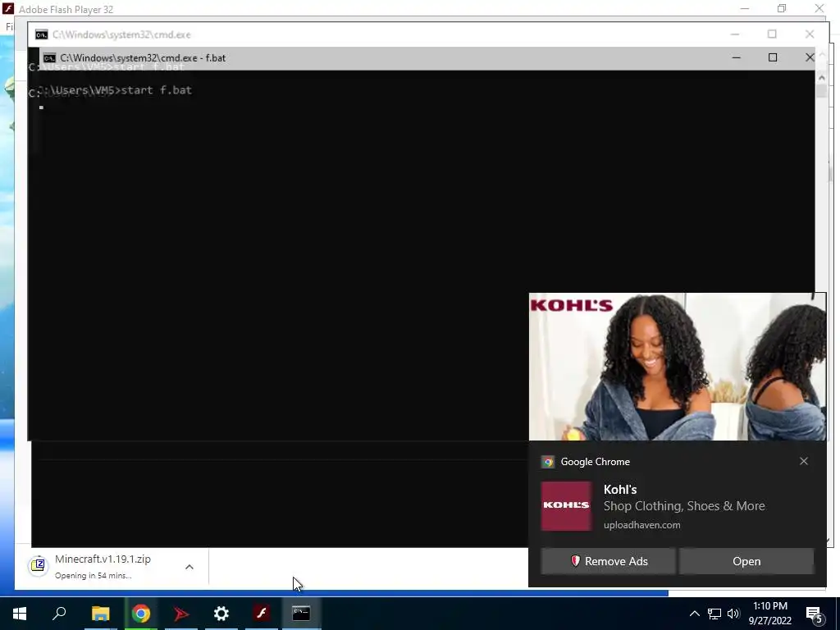This screenshot has height=630, width=840.
Task: Open network status tray icon
Action: [x=714, y=614]
